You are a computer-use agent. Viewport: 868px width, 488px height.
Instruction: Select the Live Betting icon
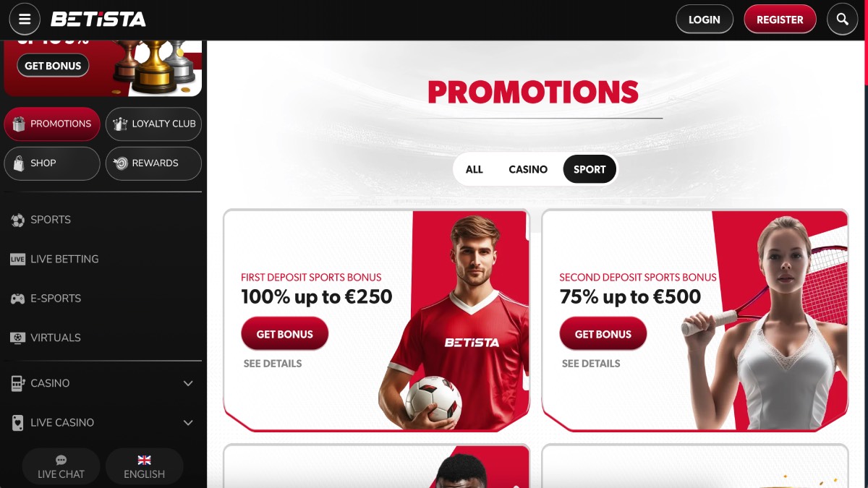pos(17,259)
